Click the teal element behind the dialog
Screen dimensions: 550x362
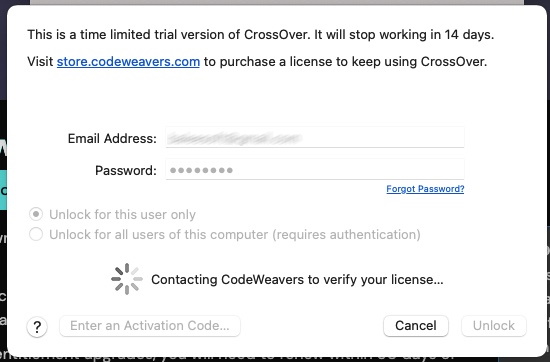pos(3,190)
